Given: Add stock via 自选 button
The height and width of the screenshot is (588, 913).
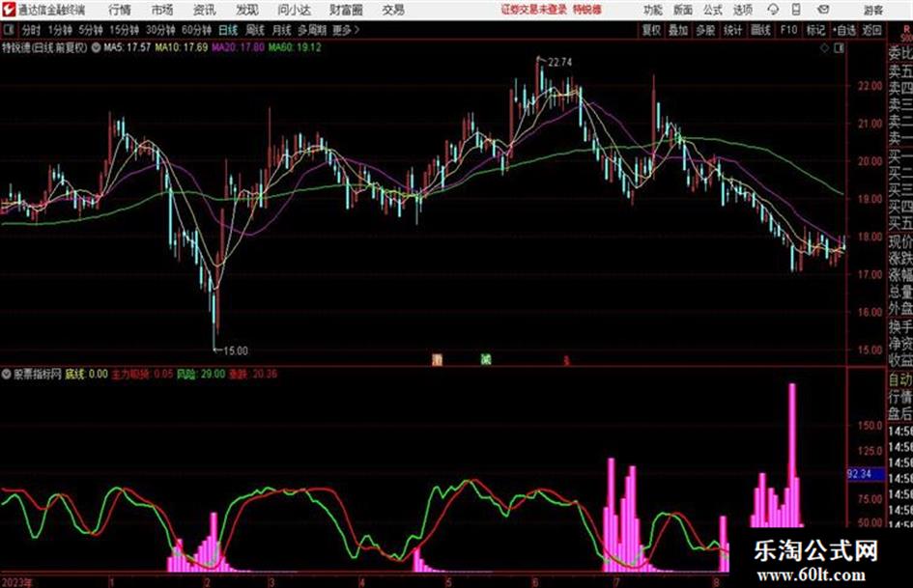Looking at the screenshot, I should tap(844, 30).
